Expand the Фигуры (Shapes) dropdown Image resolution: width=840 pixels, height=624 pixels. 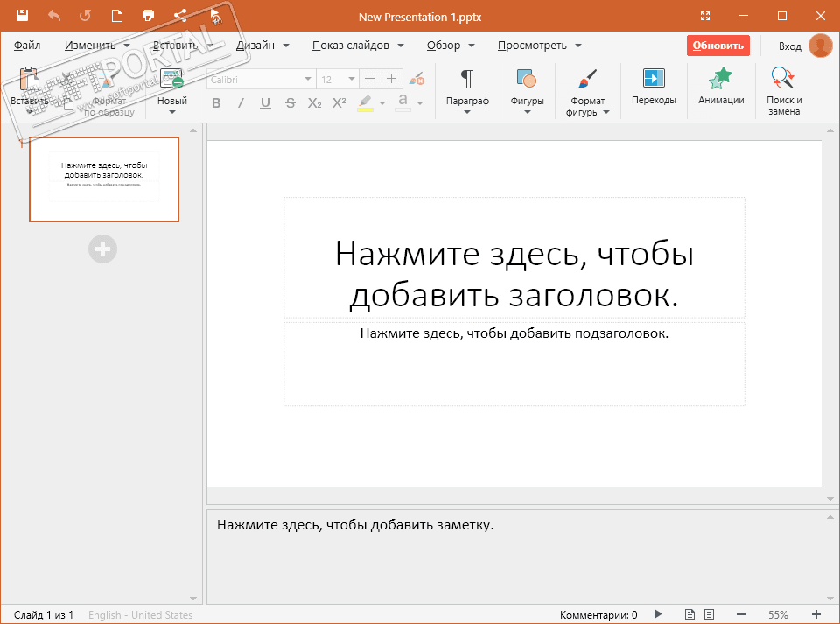click(527, 111)
